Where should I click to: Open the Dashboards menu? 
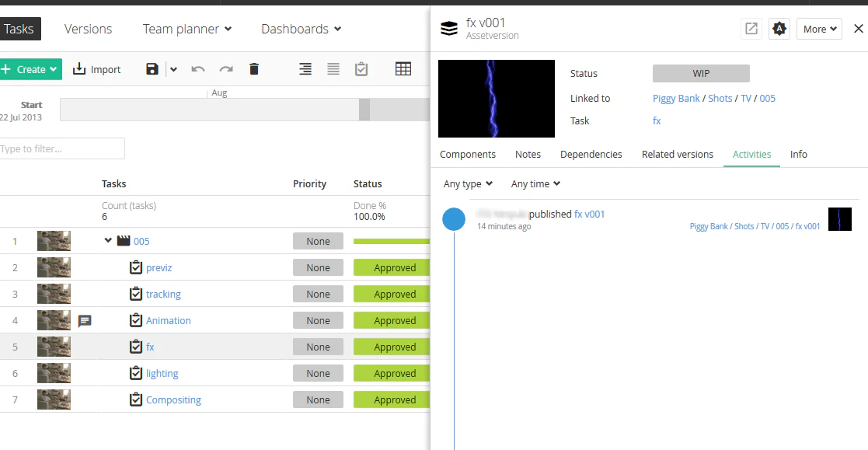[x=302, y=29]
